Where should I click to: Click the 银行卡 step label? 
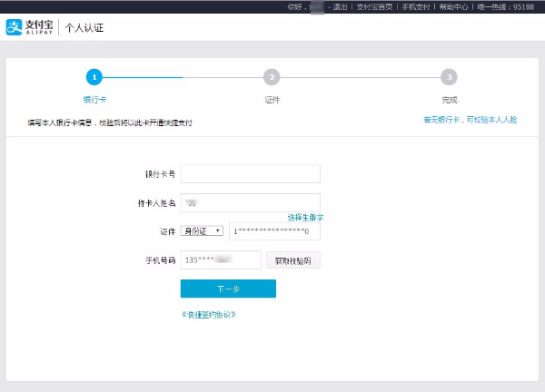tap(94, 100)
